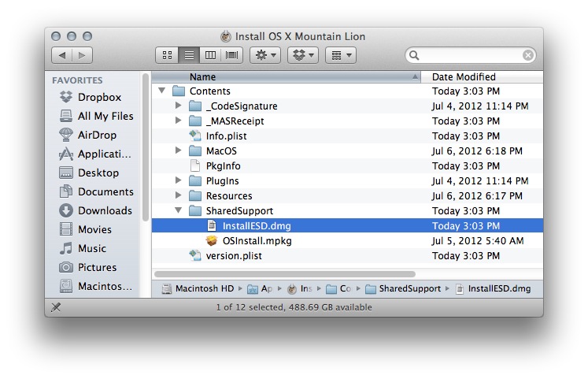Click the version.plist file name
The image size is (588, 379).
pos(234,256)
